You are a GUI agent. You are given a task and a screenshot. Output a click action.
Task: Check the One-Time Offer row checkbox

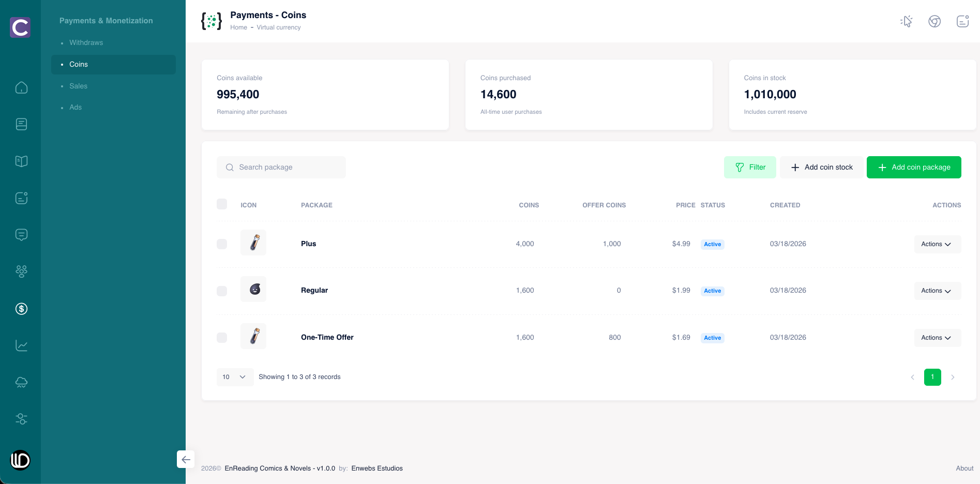[x=222, y=338]
